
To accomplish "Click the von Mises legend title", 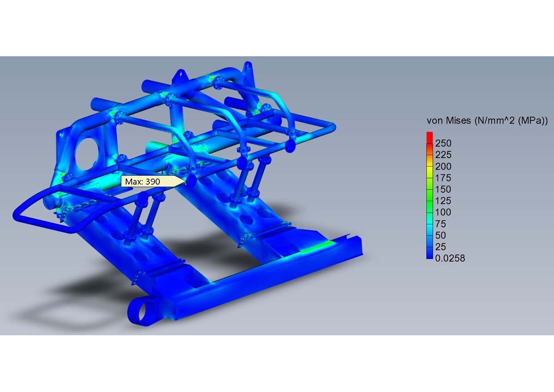I will point(487,121).
